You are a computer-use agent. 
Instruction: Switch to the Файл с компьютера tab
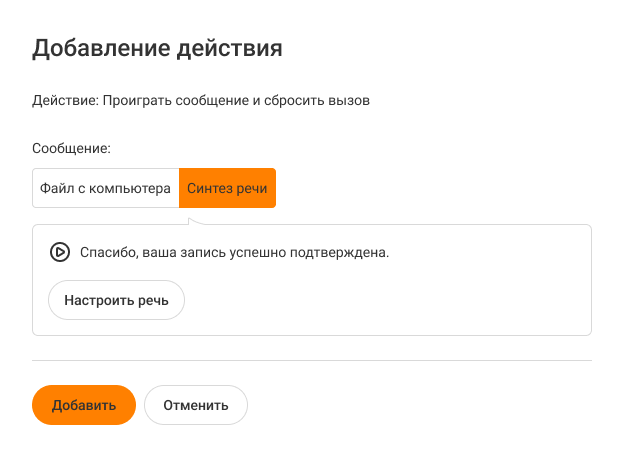tap(106, 188)
